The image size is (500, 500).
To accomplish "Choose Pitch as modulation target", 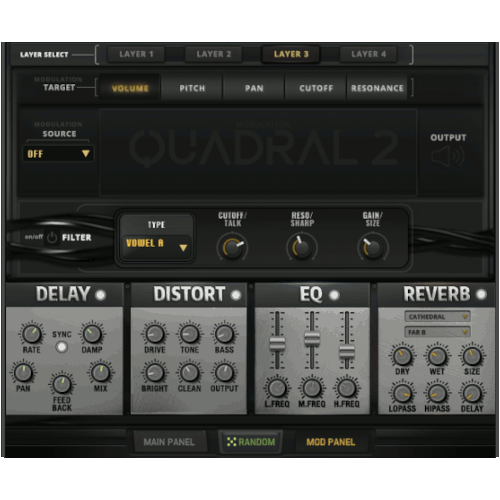I will [192, 88].
